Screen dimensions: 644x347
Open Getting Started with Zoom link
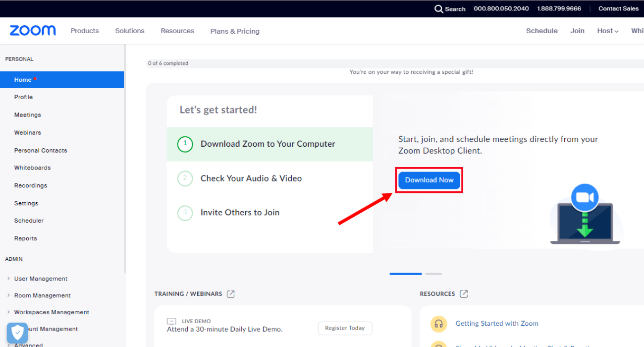click(497, 324)
